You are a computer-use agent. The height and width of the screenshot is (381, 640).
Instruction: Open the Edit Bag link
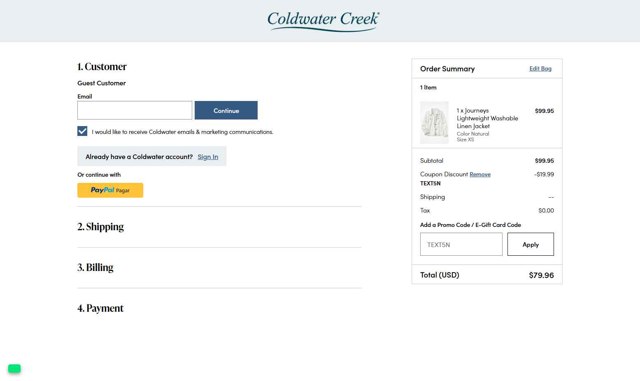pos(540,69)
